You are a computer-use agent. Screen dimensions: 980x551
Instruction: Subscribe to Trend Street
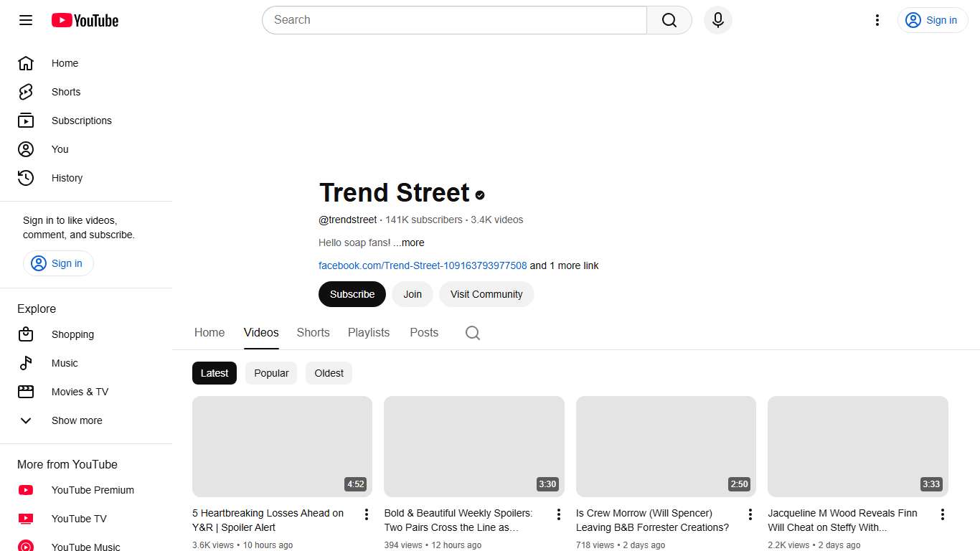(x=352, y=294)
